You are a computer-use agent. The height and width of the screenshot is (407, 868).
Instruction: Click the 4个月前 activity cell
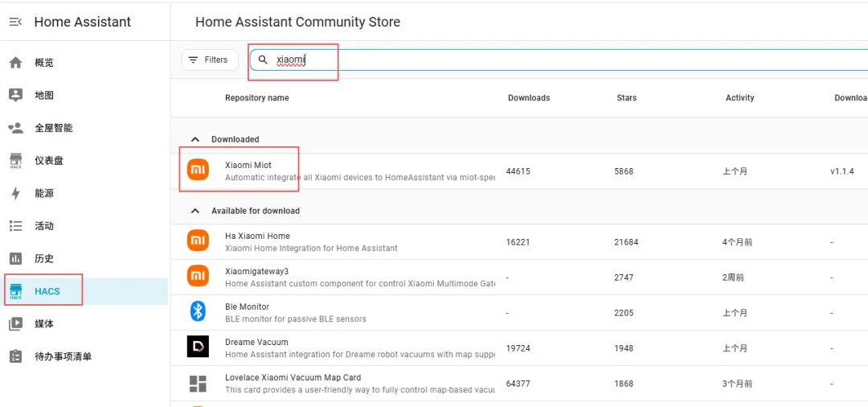(x=737, y=243)
